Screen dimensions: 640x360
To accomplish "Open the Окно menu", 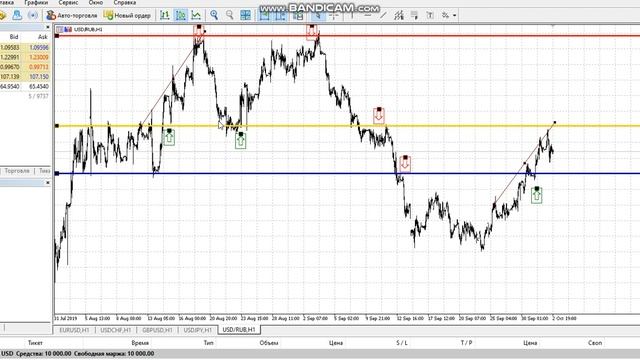I will [96, 2].
